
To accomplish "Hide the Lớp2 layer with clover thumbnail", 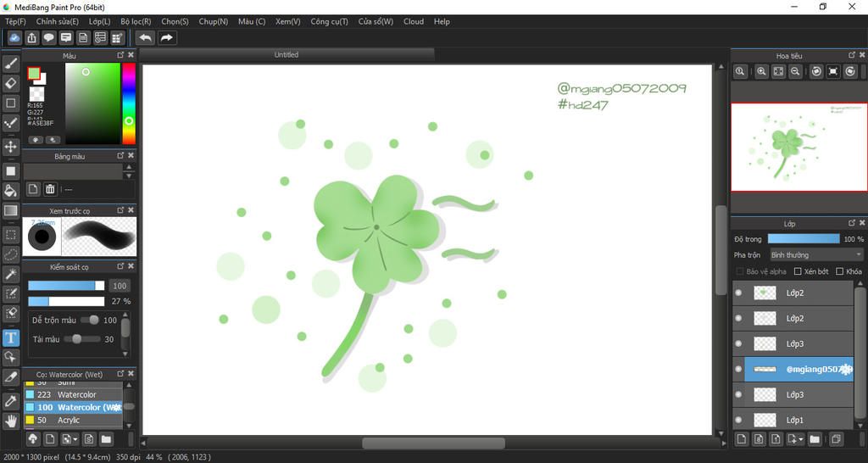I will (738, 293).
